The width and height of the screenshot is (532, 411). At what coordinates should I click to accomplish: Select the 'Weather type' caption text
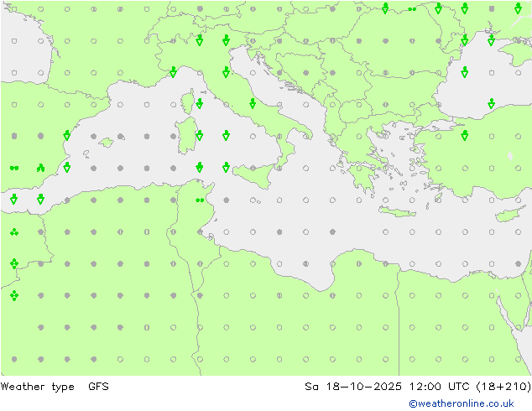point(37,387)
